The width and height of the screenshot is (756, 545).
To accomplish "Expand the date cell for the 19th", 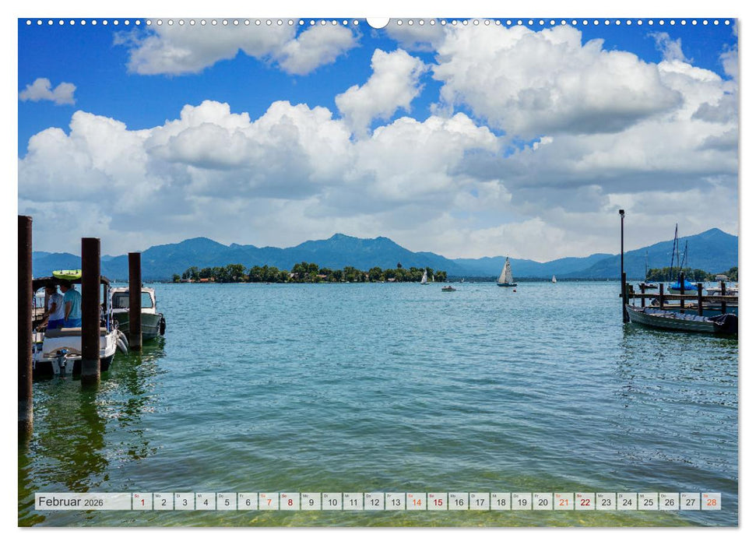I will click(523, 503).
